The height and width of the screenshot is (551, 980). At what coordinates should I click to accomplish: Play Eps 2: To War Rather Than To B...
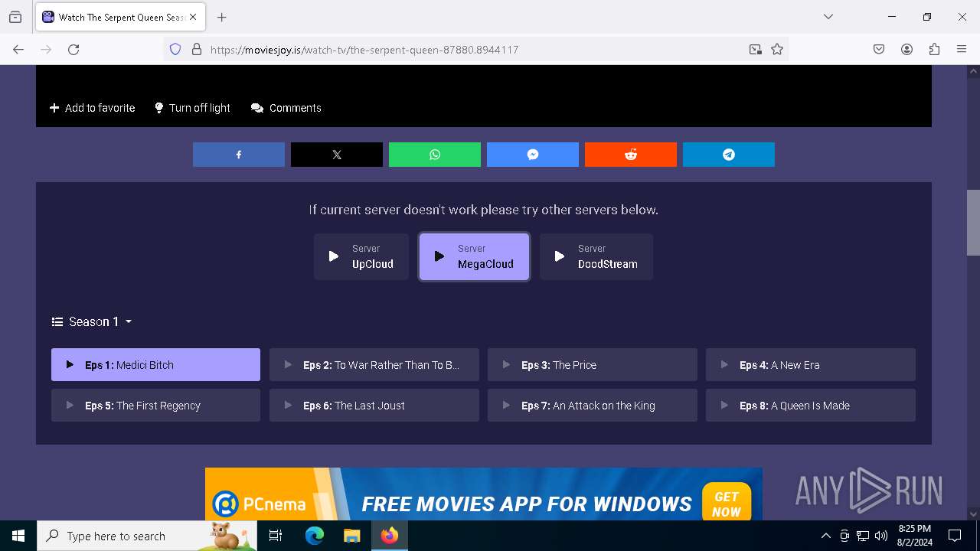click(x=374, y=365)
